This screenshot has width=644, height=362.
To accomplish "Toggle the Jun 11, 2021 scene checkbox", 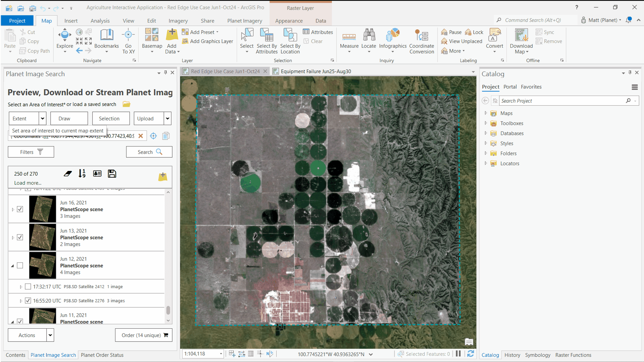I will [x=20, y=321].
